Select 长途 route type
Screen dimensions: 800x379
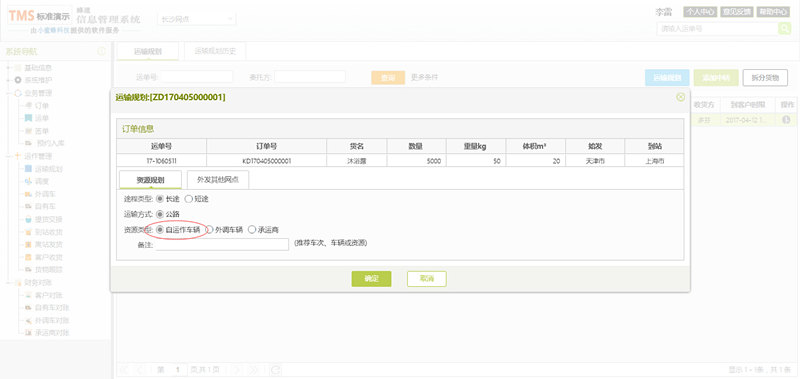click(160, 199)
